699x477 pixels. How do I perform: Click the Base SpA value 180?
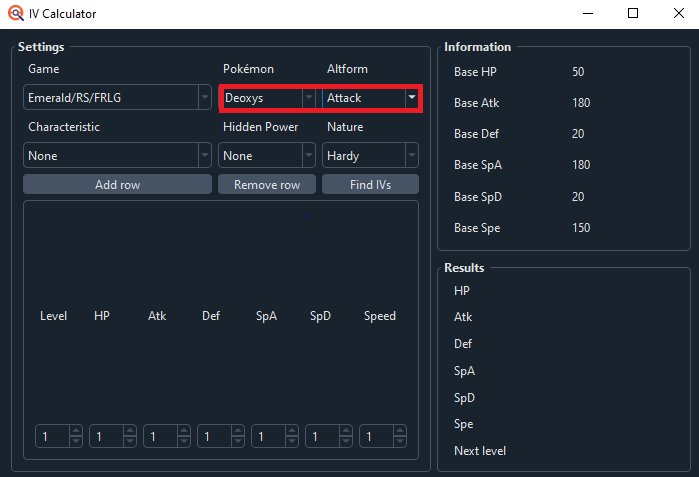coord(581,165)
